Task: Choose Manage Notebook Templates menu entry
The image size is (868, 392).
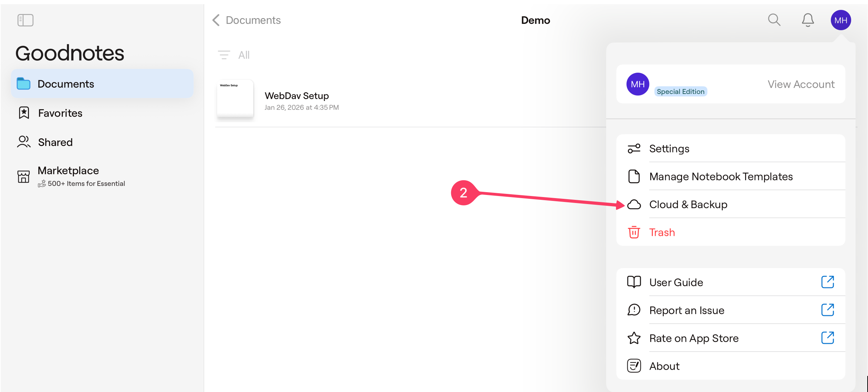Action: coord(731,176)
